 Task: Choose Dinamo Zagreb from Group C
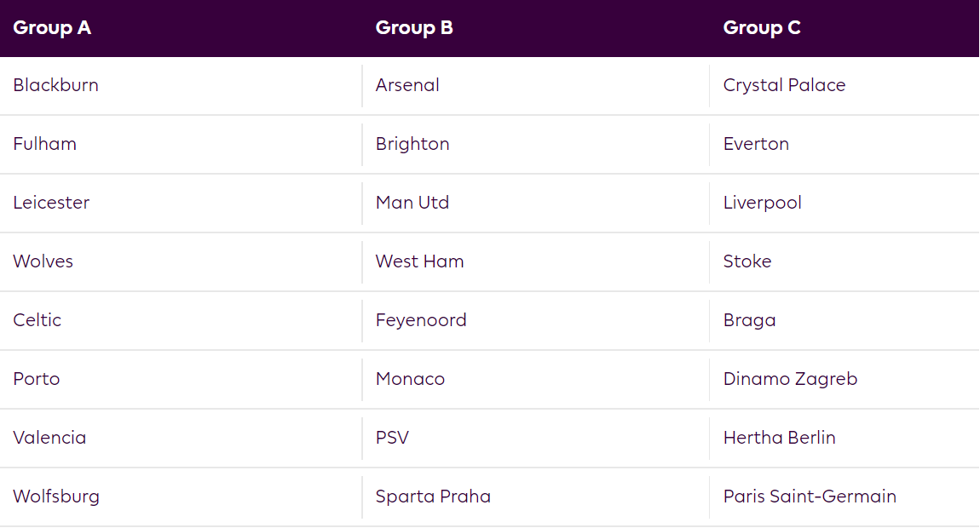pos(790,379)
